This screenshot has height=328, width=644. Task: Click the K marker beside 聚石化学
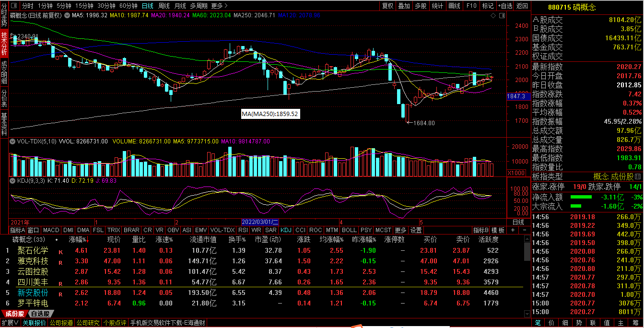(x=60, y=251)
